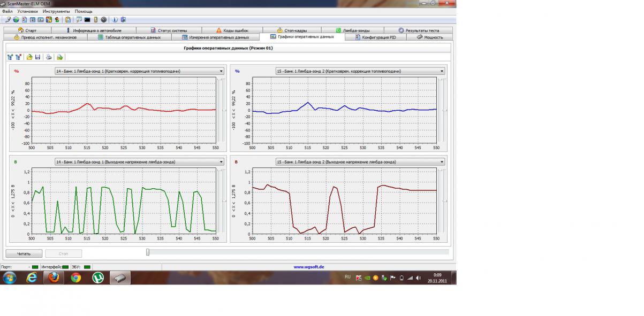644x316 pixels.
Task: Switch to the Стоп-кадры tab
Action: [292, 30]
